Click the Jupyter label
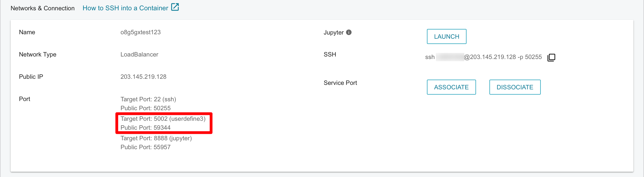Image resolution: width=644 pixels, height=177 pixels. click(333, 33)
